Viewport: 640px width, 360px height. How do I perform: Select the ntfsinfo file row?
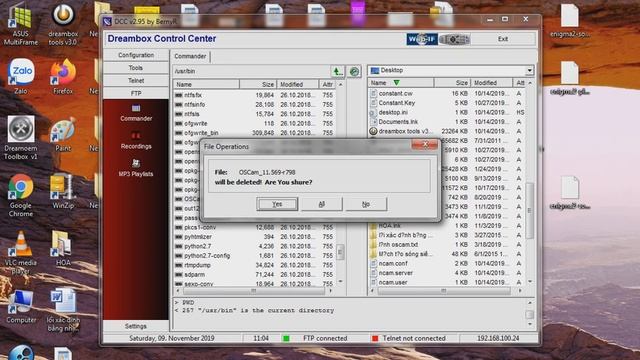click(255, 104)
